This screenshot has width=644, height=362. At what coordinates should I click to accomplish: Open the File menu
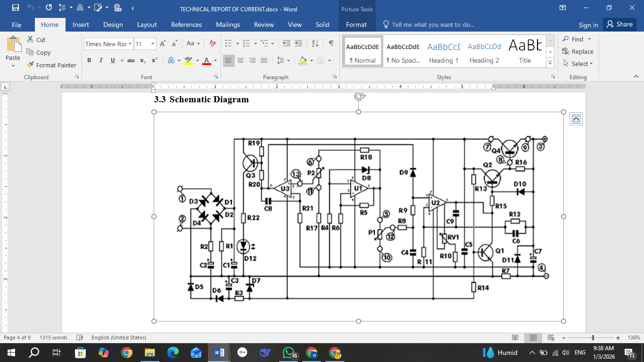[17, 25]
